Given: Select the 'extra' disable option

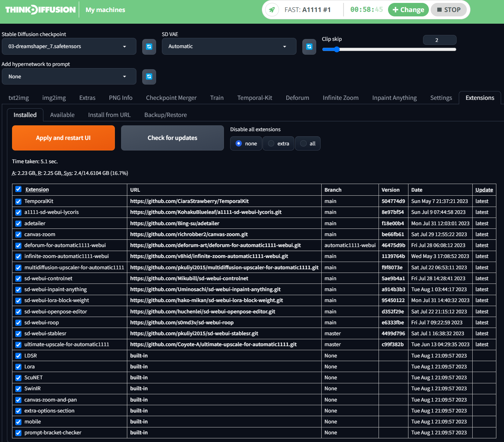Looking at the screenshot, I should tap(278, 144).
